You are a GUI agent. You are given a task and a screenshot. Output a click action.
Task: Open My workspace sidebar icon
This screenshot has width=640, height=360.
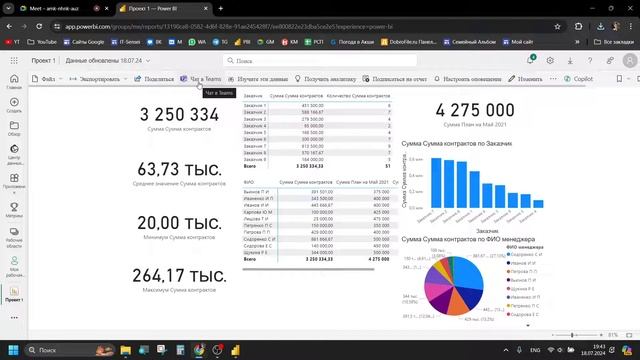click(x=14, y=267)
